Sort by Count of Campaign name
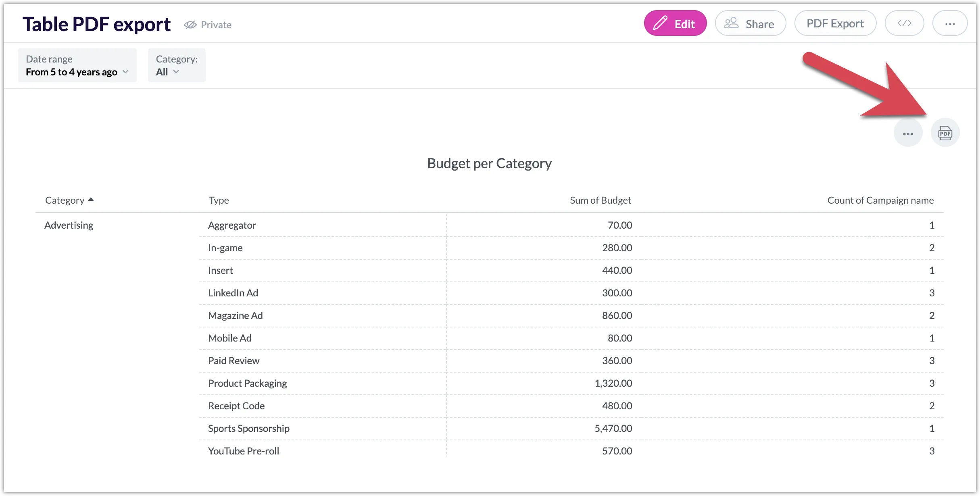This screenshot has width=980, height=496. click(x=880, y=200)
